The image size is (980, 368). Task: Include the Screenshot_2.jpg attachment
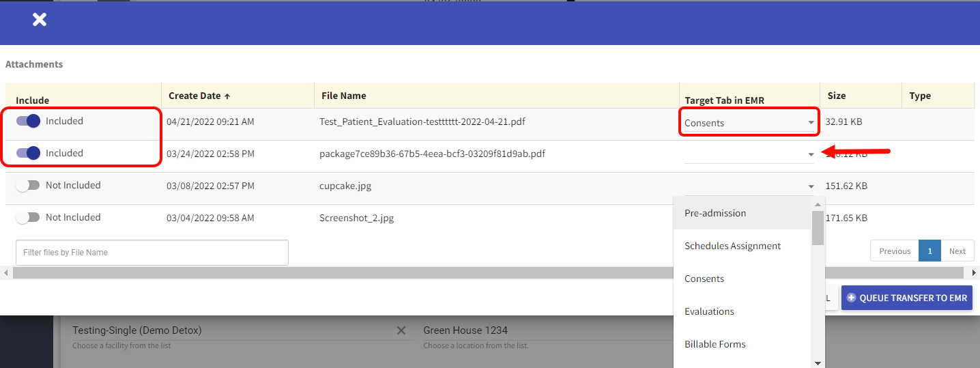[x=28, y=217]
